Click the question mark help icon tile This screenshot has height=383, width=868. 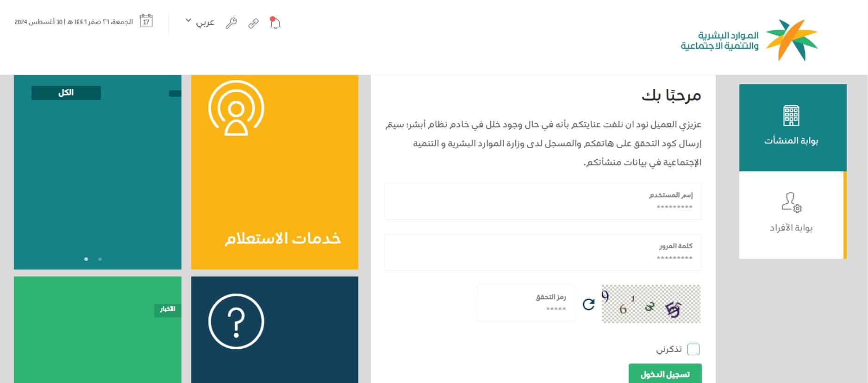(x=236, y=321)
